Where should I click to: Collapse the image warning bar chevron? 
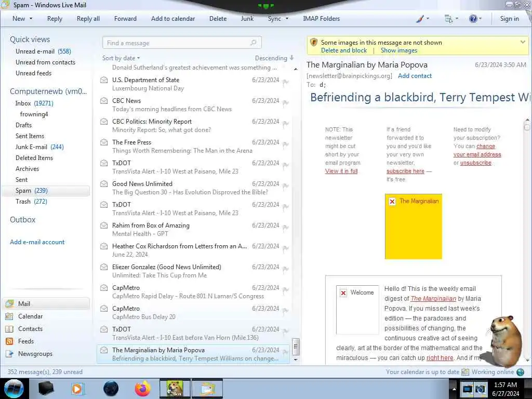pos(523,42)
